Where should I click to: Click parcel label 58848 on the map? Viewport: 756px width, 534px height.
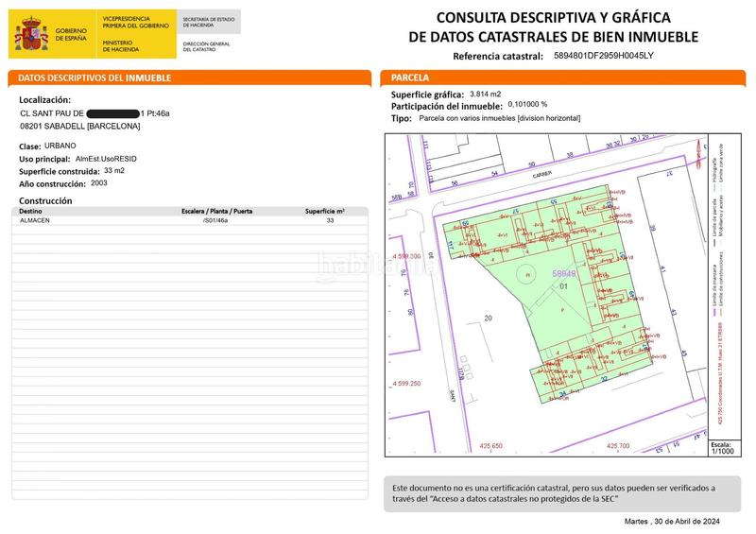click(x=564, y=271)
